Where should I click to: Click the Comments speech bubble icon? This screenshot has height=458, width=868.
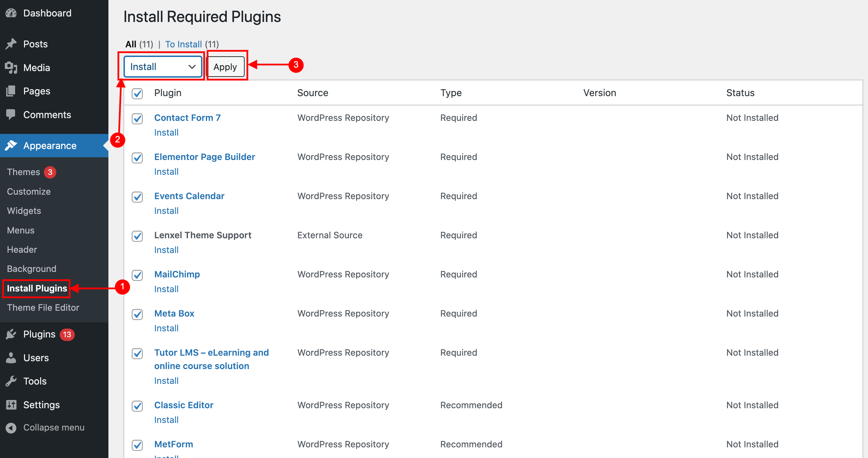pyautogui.click(x=11, y=115)
